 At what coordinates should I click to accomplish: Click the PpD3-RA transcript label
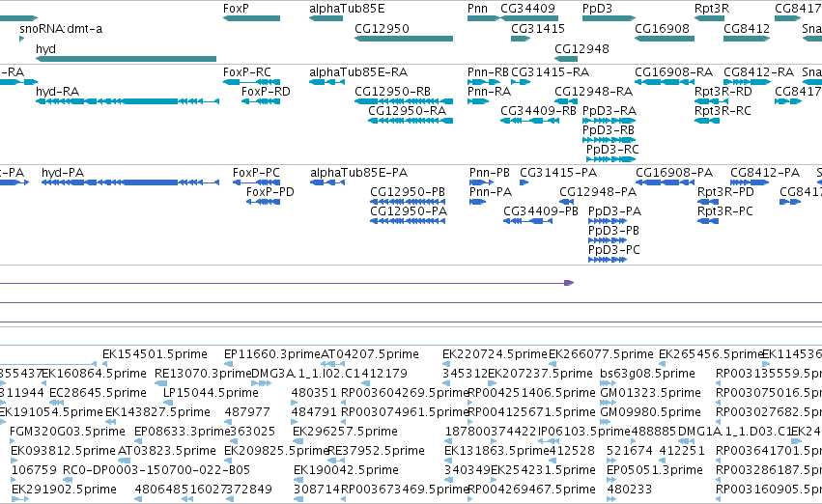tap(609, 111)
